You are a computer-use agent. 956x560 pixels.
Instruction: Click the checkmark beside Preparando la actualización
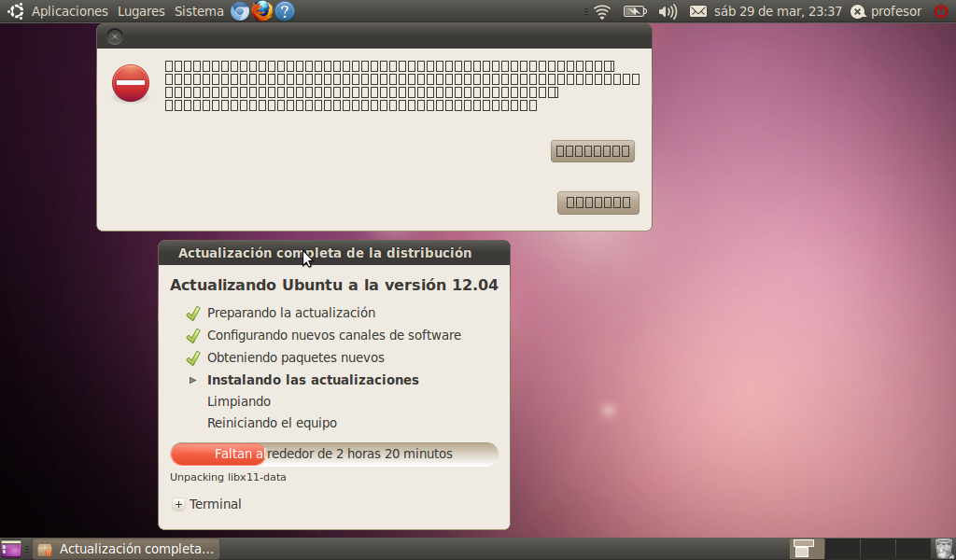[193, 314]
